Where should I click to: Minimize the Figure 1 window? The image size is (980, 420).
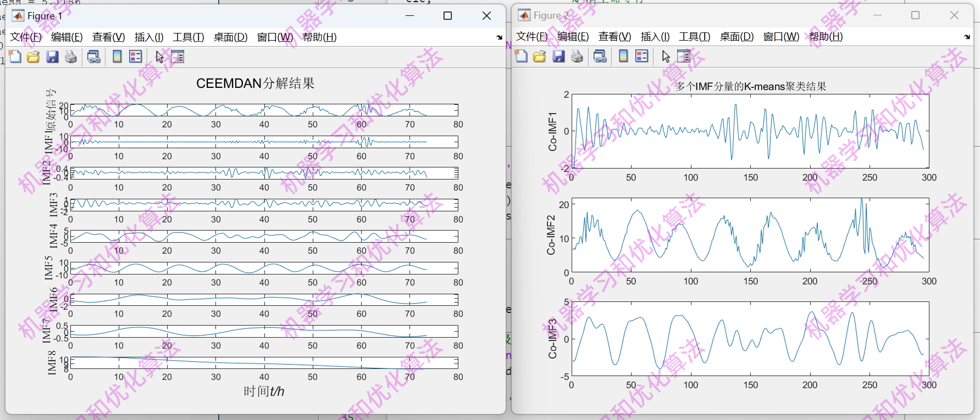(409, 15)
